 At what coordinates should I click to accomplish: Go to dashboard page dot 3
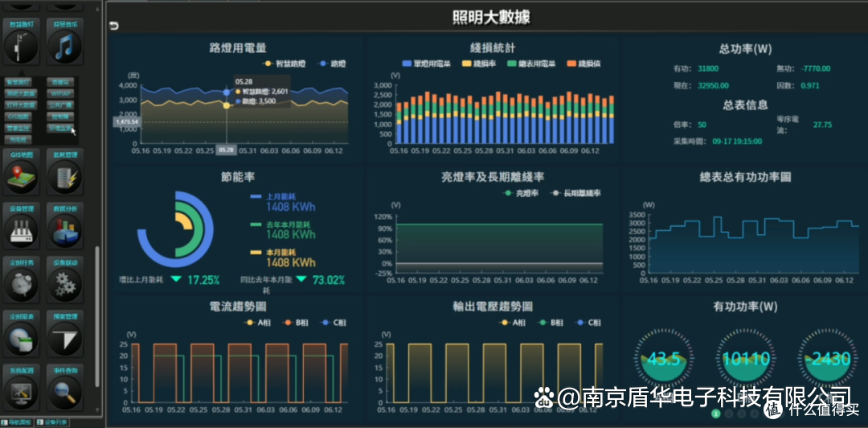click(742, 414)
